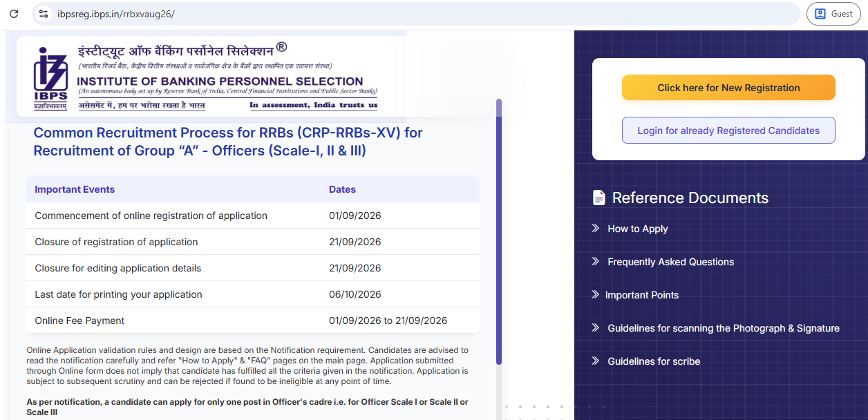Reload the page with the browser refresh icon
The width and height of the screenshot is (868, 420).
pos(14,14)
